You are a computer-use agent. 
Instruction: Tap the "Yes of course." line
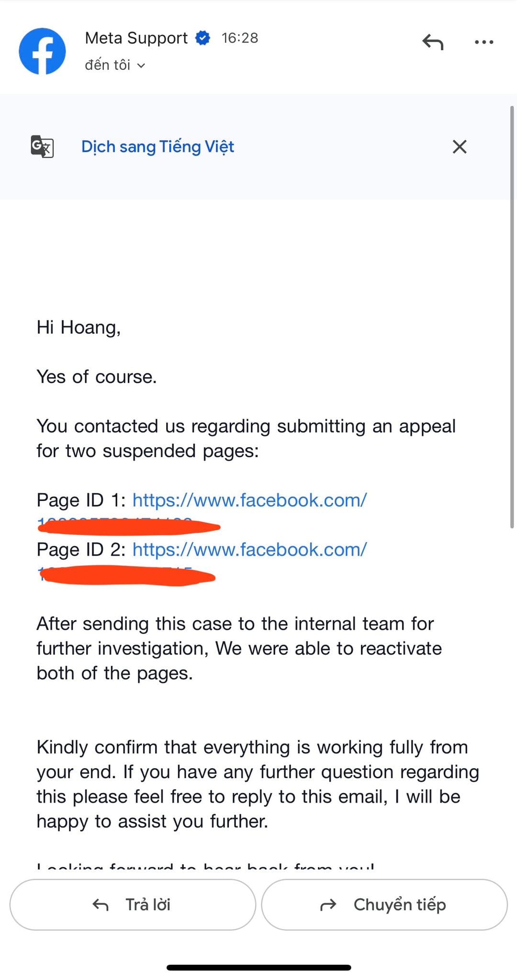click(x=97, y=377)
